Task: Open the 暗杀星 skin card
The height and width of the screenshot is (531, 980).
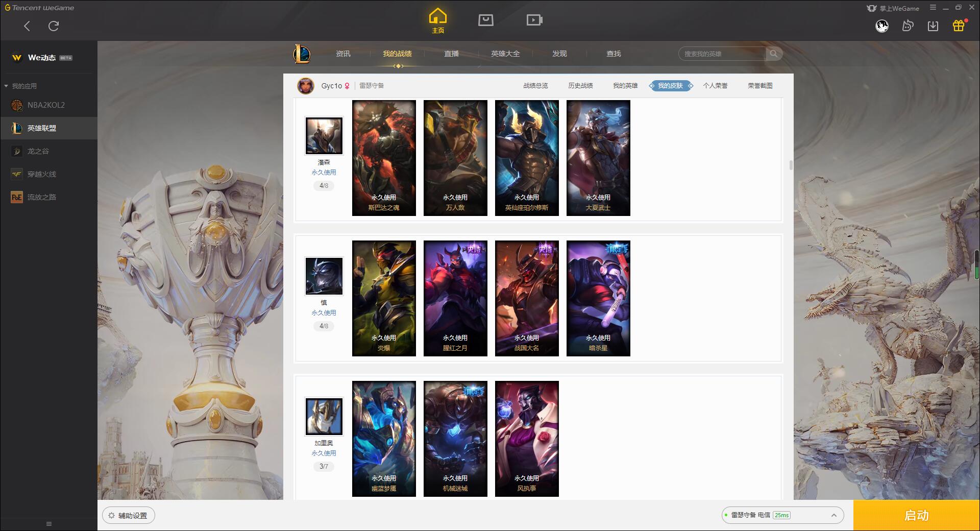Action: tap(598, 298)
